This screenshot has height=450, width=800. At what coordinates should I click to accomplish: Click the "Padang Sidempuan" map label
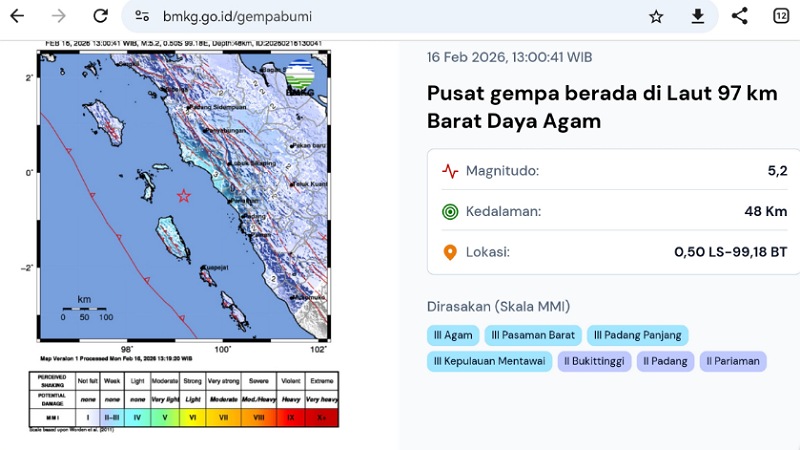click(x=218, y=107)
